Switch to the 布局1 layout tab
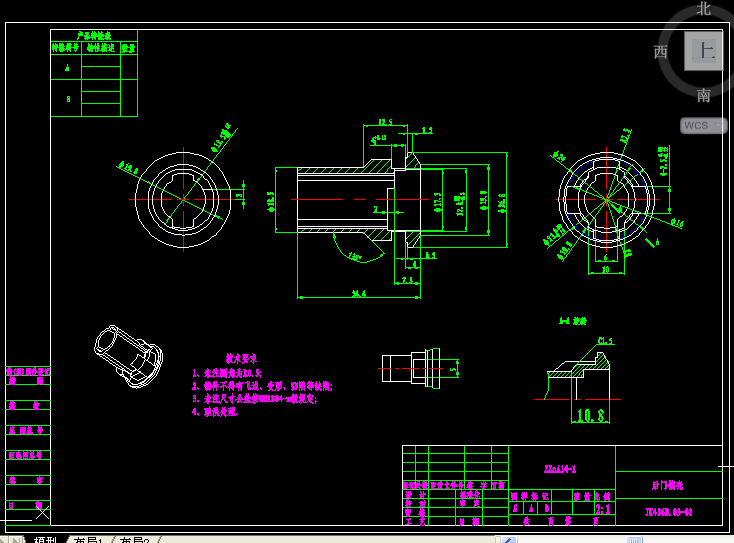The height and width of the screenshot is (543, 734). point(88,540)
